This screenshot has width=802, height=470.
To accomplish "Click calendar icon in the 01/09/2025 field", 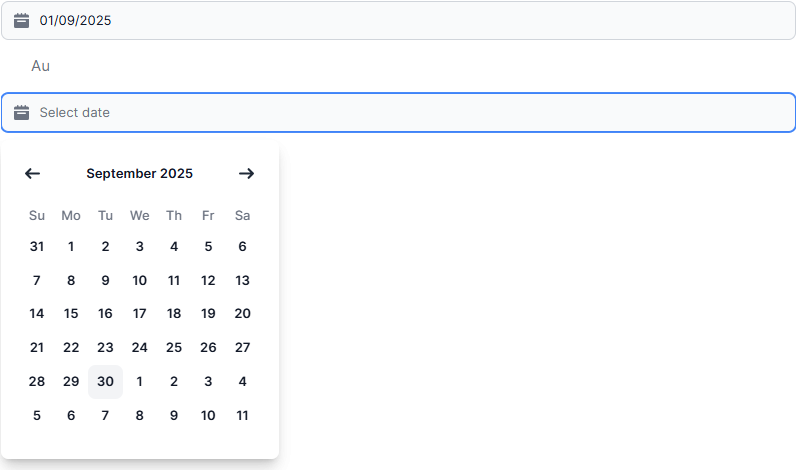I will tap(21, 21).
